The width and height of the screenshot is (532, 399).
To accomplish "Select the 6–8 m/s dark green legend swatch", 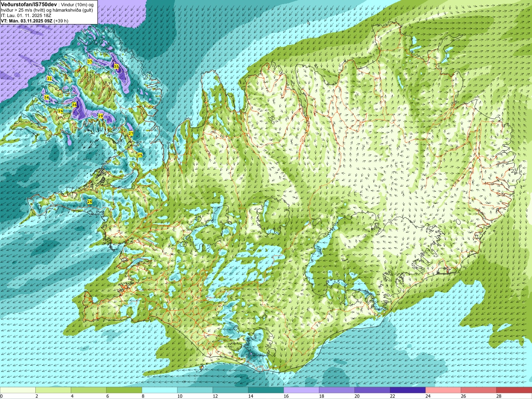I will point(124,390).
